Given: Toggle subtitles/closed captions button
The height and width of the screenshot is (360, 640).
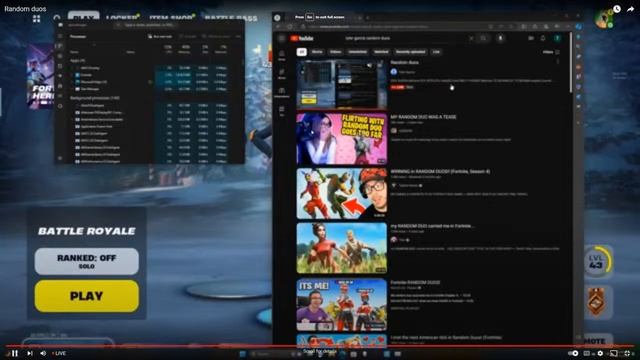Looking at the screenshot, I should [587, 353].
